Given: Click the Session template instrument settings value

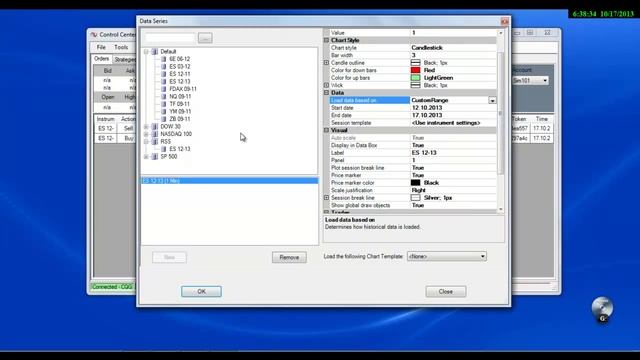Looking at the screenshot, I should (x=446, y=123).
